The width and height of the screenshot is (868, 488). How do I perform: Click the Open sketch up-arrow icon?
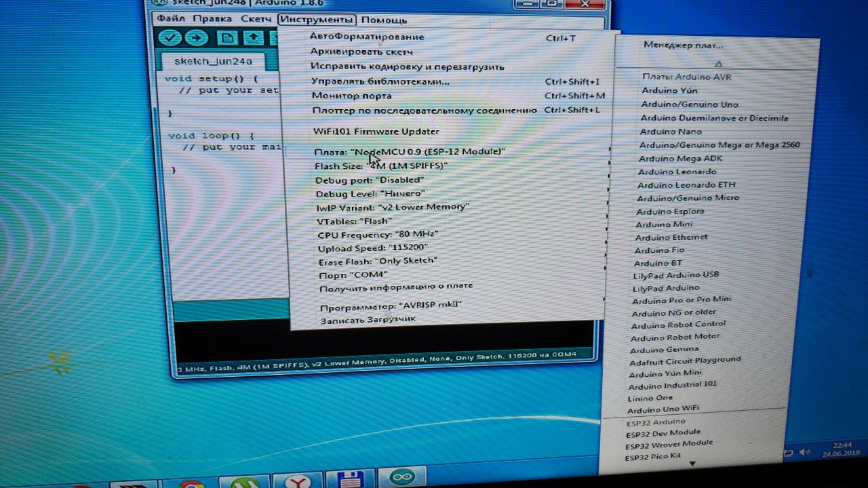pyautogui.click(x=254, y=38)
